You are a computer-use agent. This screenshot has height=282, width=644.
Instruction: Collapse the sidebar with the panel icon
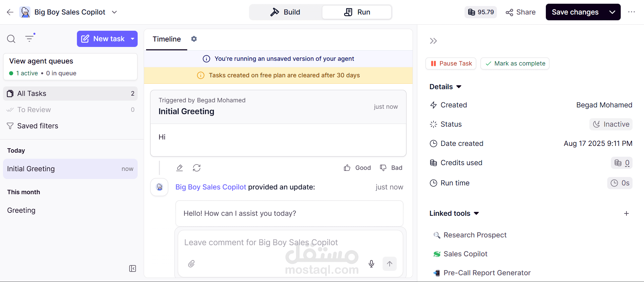[x=133, y=268]
